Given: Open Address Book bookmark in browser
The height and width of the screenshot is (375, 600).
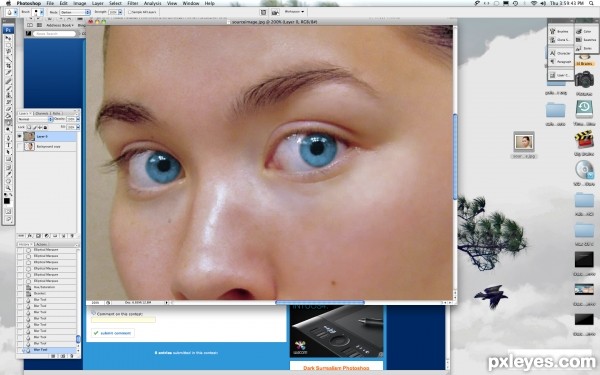Looking at the screenshot, I should click(60, 25).
